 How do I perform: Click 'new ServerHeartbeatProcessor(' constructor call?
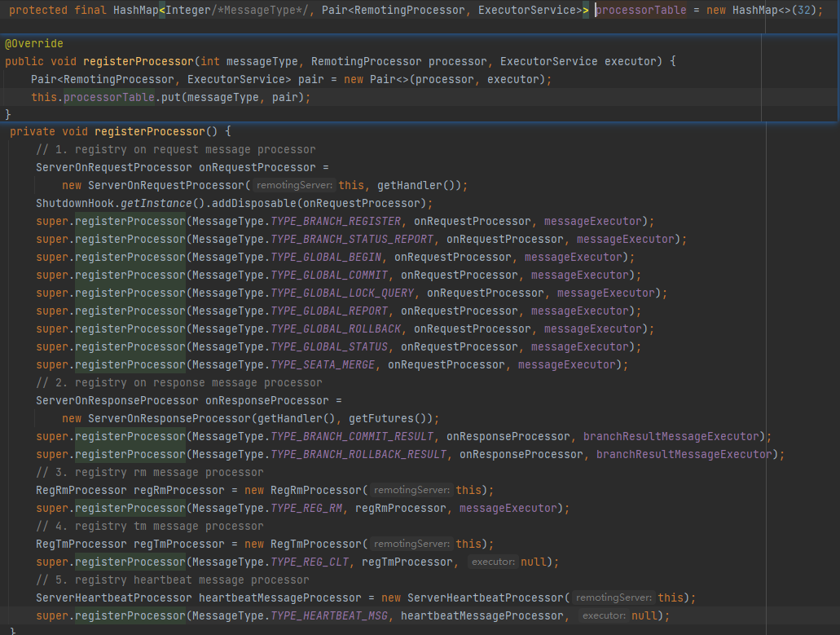click(x=476, y=598)
